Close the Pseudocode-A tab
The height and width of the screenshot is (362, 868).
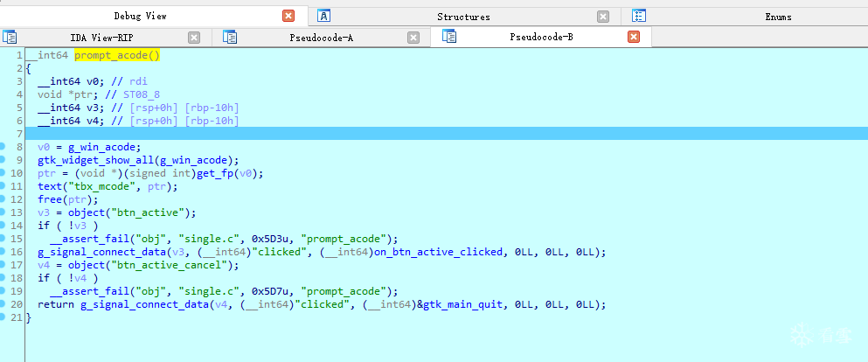(413, 38)
